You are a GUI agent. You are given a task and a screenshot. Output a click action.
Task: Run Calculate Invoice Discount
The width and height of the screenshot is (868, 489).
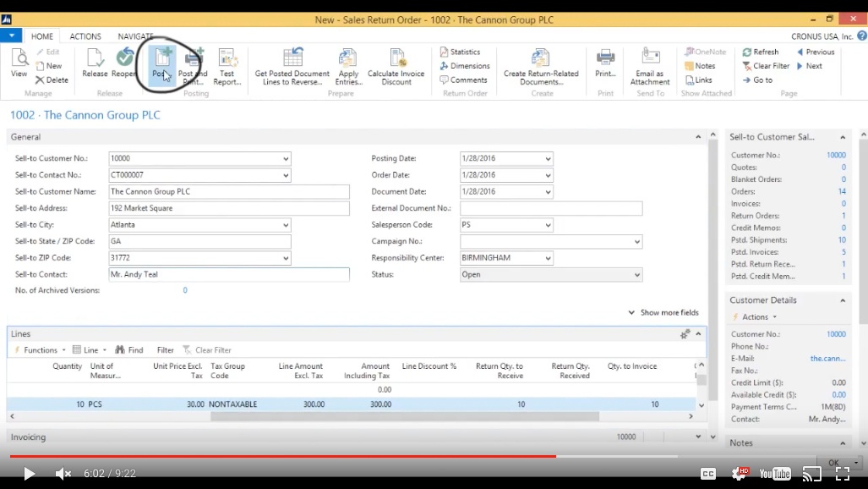pyautogui.click(x=396, y=66)
